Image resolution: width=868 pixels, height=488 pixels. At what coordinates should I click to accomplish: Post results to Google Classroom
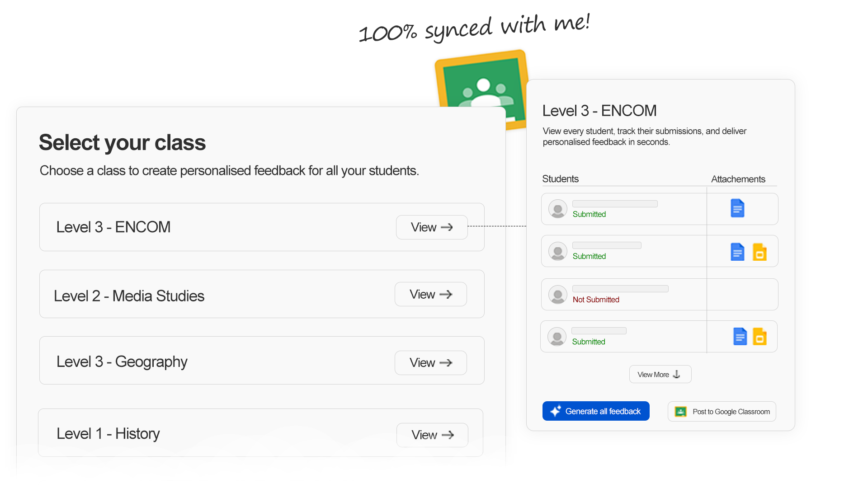722,411
